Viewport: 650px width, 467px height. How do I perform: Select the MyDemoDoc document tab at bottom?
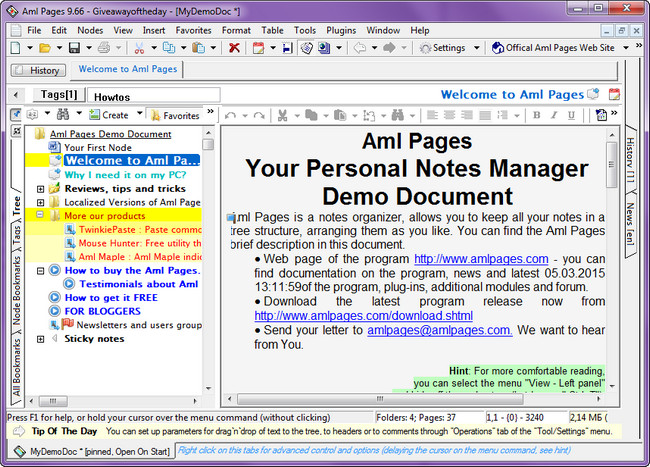(x=92, y=451)
